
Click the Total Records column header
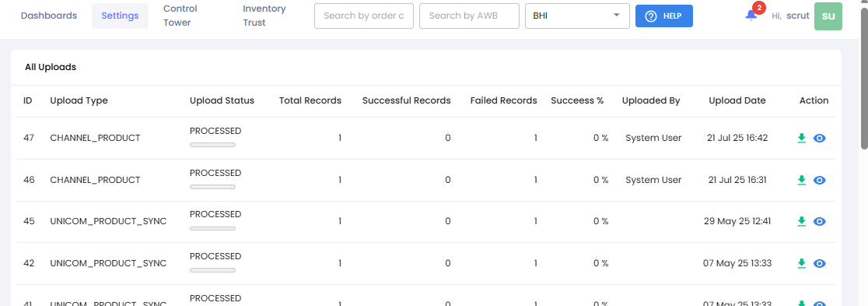pos(310,100)
